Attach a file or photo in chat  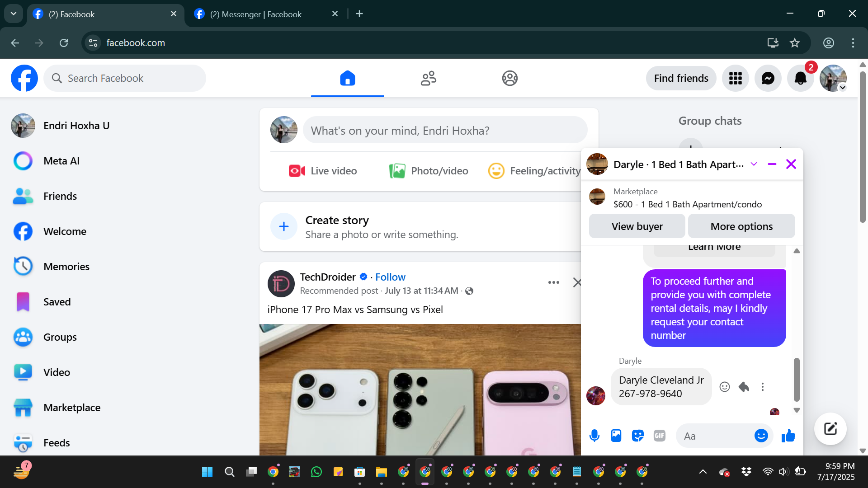pos(616,436)
